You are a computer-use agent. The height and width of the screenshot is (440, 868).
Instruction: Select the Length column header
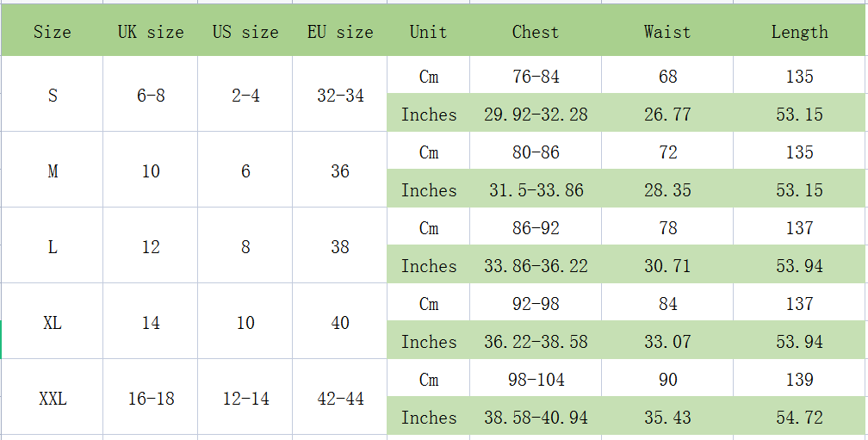pos(799,32)
